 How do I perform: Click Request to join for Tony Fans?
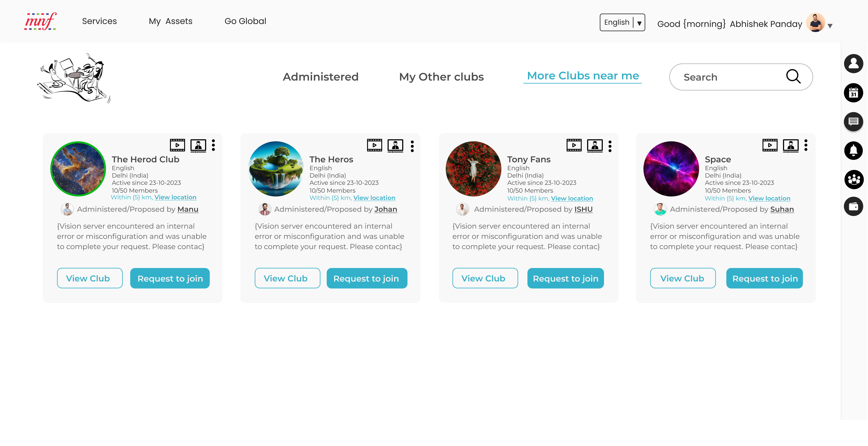(565, 278)
